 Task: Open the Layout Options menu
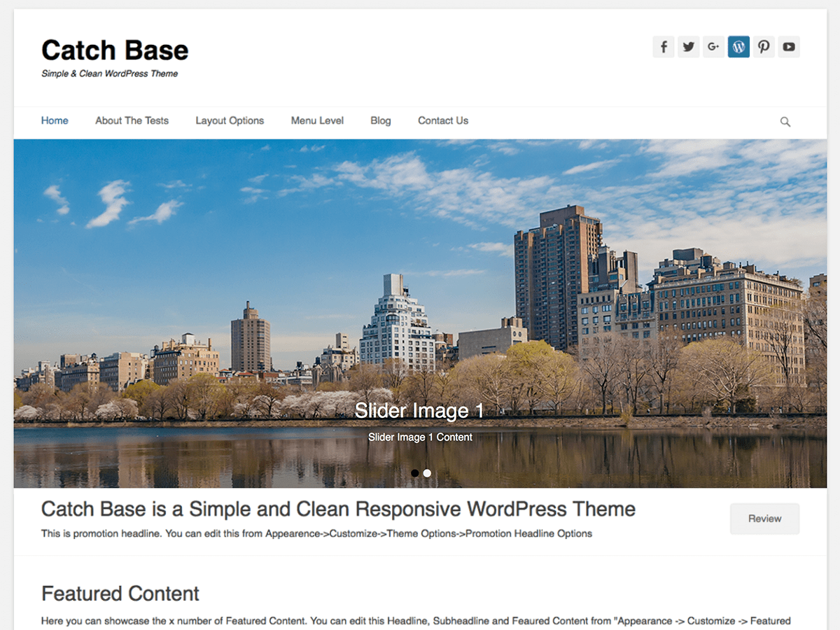pyautogui.click(x=230, y=120)
